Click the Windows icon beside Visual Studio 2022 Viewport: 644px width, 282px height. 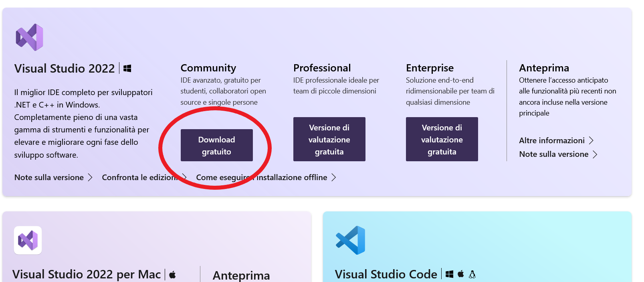[127, 69]
